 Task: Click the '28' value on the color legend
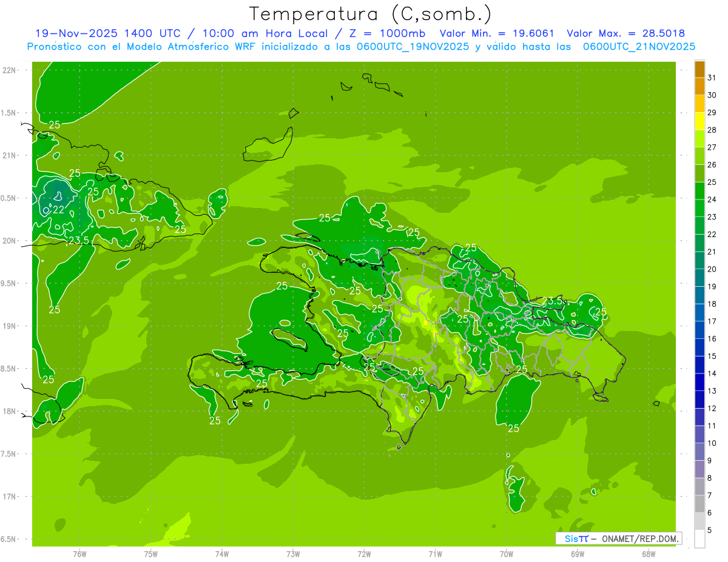click(x=712, y=130)
